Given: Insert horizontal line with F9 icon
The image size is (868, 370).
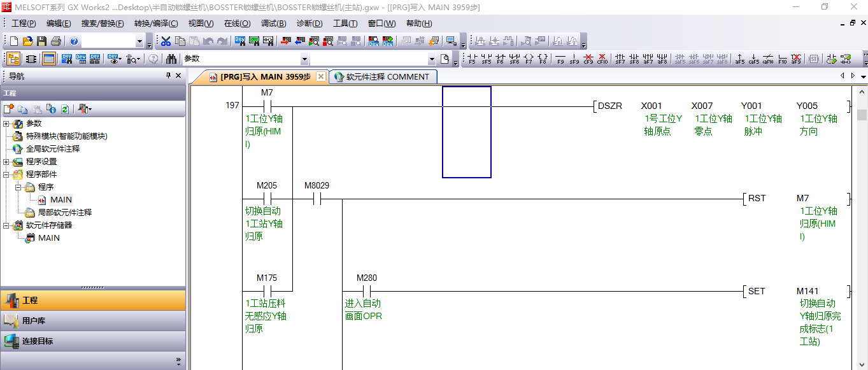Looking at the screenshot, I should pos(560,59).
